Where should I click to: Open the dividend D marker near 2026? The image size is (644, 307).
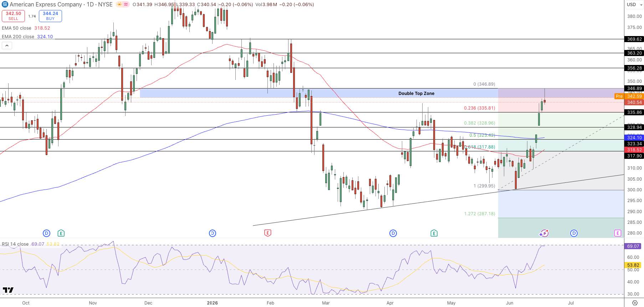pos(213,233)
